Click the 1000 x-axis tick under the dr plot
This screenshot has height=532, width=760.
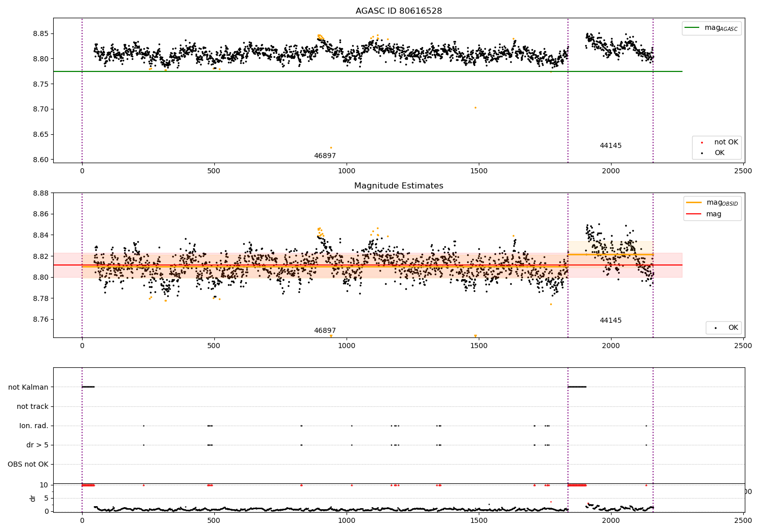click(x=347, y=520)
